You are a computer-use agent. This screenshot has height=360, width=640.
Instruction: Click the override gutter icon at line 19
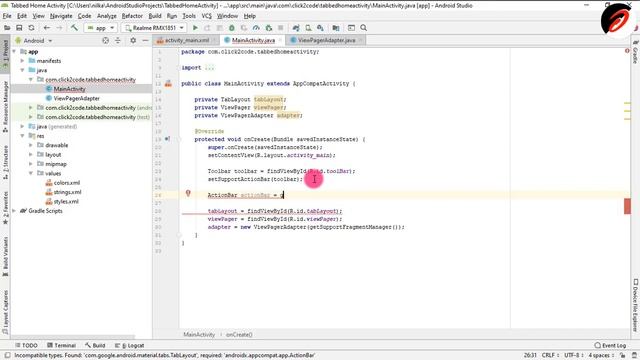pos(167,139)
